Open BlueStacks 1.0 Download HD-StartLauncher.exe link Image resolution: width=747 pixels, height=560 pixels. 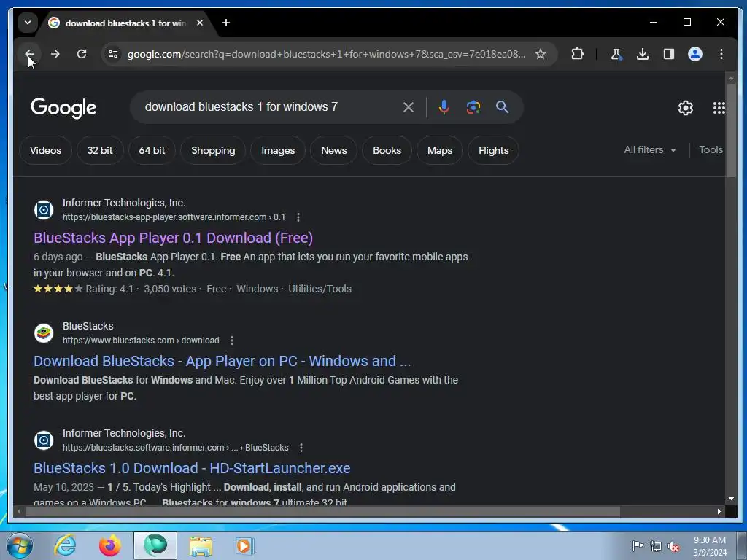[192, 468]
